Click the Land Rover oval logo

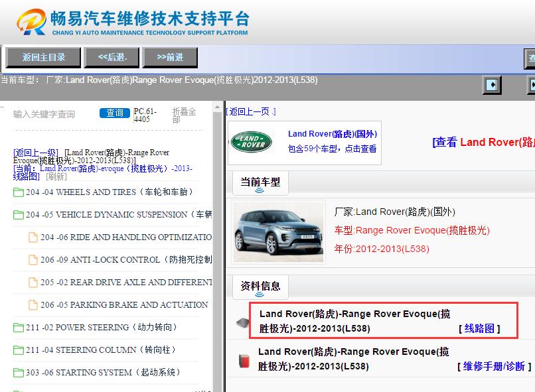[x=252, y=142]
